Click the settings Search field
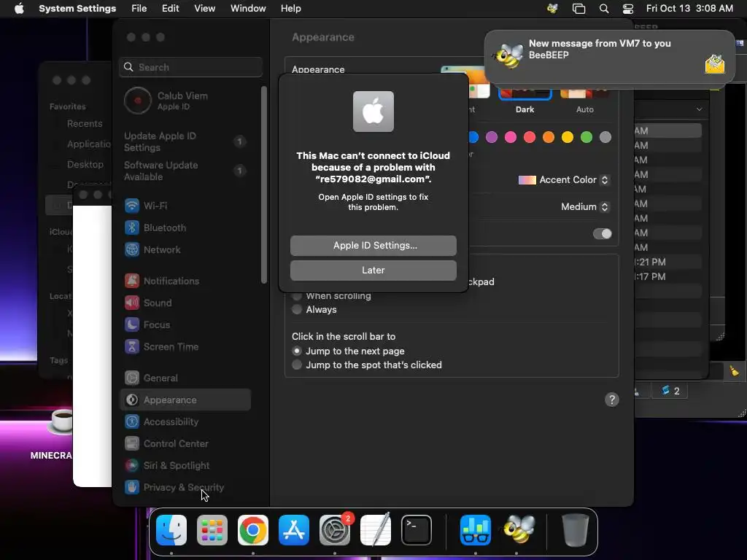This screenshot has height=560, width=747. click(x=190, y=67)
